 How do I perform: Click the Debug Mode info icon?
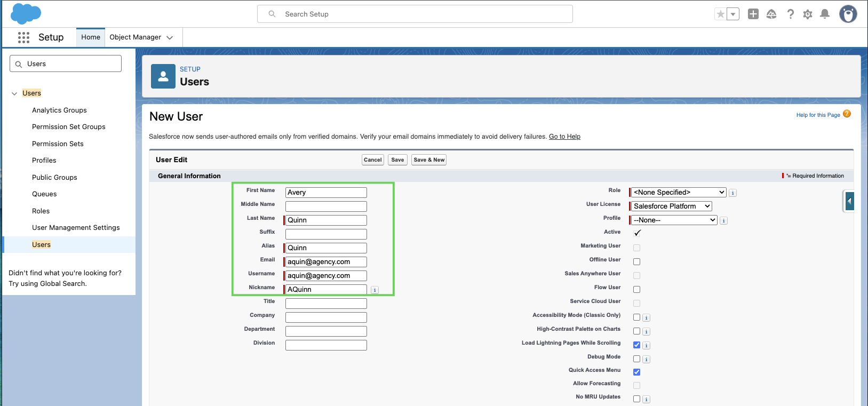click(646, 359)
